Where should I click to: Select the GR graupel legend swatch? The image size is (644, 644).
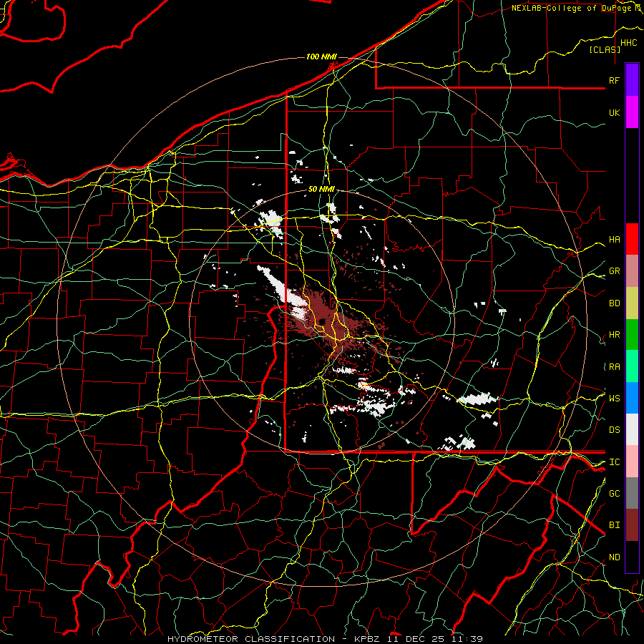[632, 270]
